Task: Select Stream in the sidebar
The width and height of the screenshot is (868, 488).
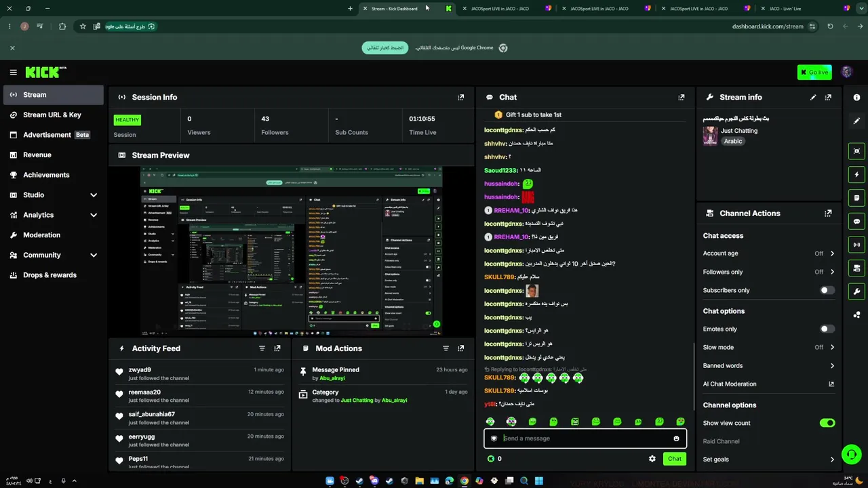Action: pos(53,95)
